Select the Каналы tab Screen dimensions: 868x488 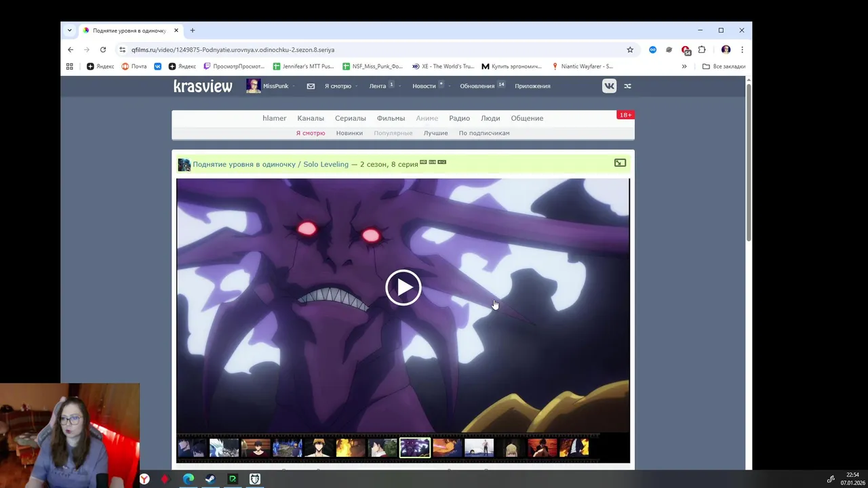tap(311, 118)
